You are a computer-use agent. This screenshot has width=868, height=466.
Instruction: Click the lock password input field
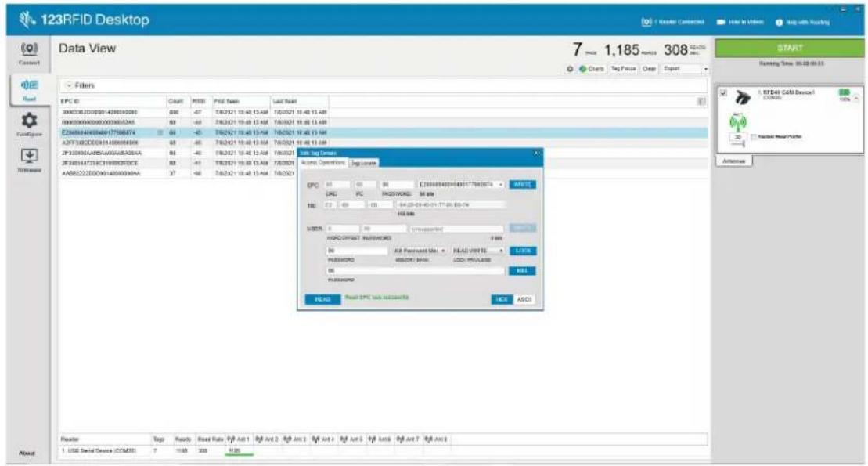point(357,251)
